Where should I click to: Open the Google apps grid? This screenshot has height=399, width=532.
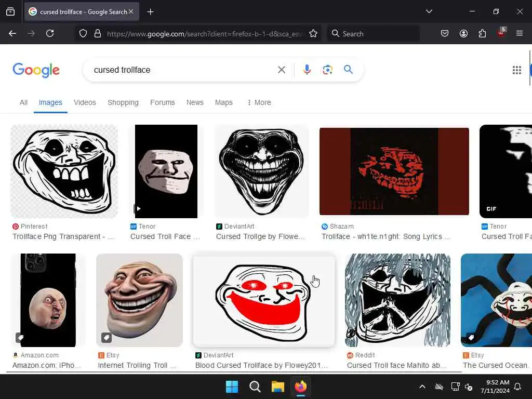click(x=517, y=70)
